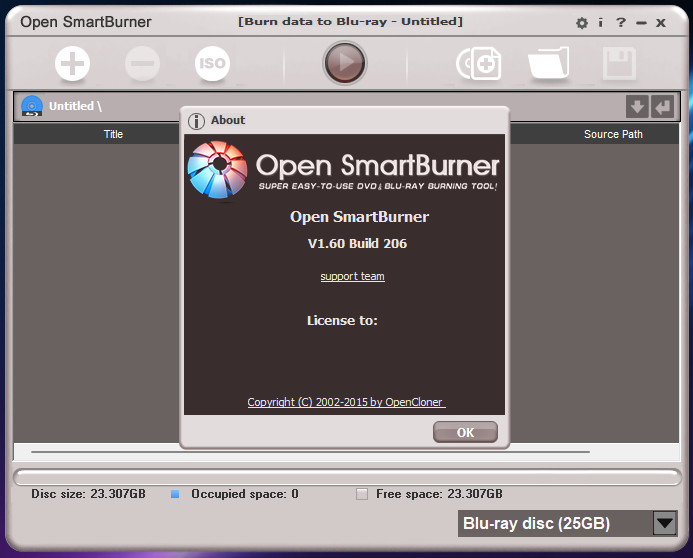Click the Disc size: 23.307GB label

point(88,493)
